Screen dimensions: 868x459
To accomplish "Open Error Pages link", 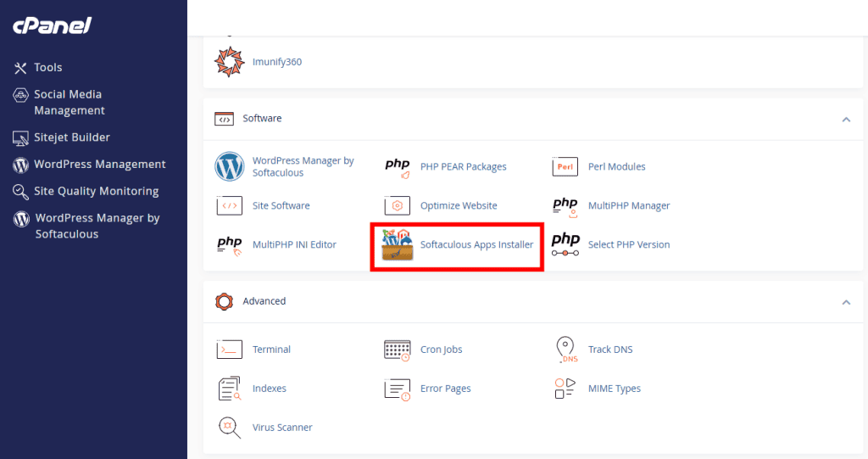I will [x=446, y=389].
